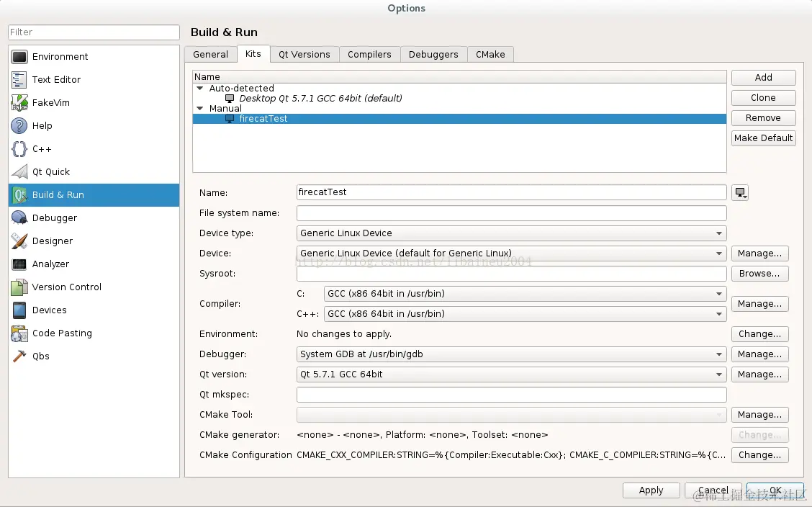Image resolution: width=812 pixels, height=507 pixels.
Task: Open the Debugger selection dropdown
Action: pos(512,354)
